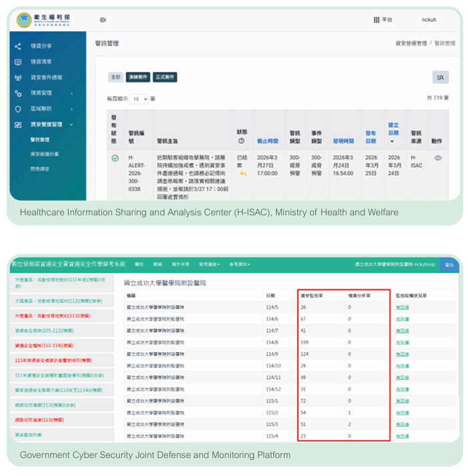Select the 資安事件通報 broadcast icon

[x=18, y=78]
